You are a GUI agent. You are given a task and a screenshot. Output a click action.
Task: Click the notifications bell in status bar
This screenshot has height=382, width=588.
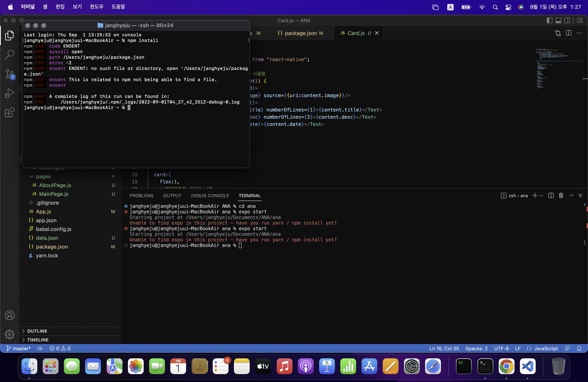click(579, 348)
